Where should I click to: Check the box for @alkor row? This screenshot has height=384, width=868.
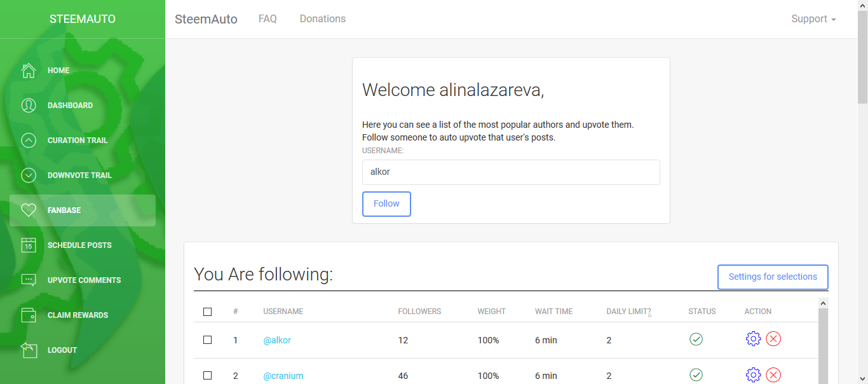pyautogui.click(x=207, y=340)
